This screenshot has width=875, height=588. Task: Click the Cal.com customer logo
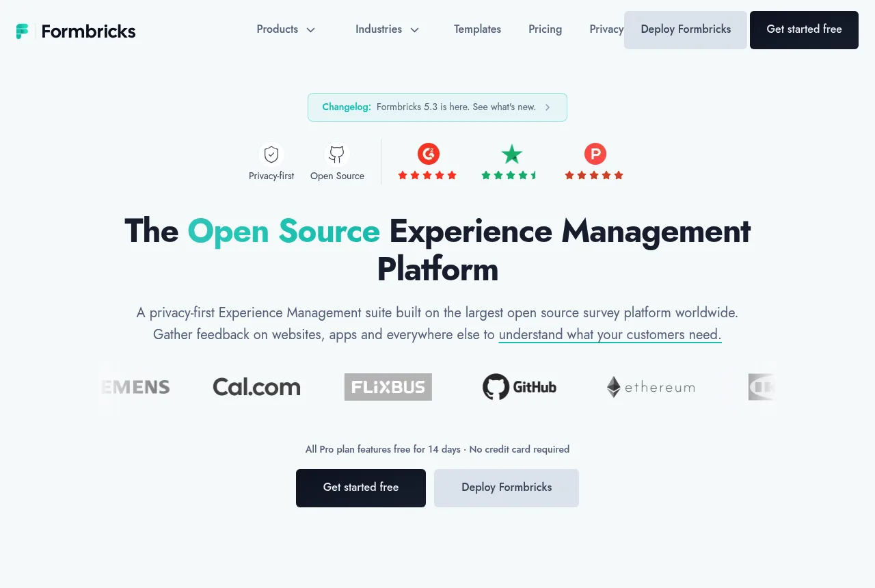tap(256, 387)
